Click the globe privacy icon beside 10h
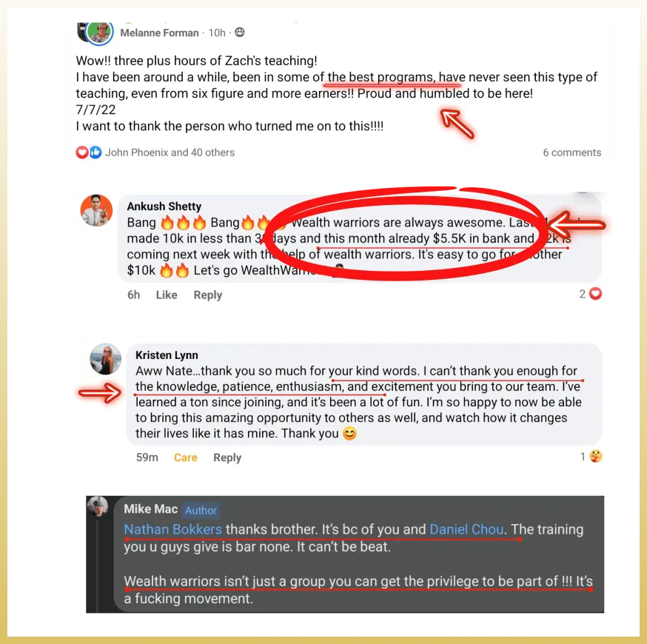 pos(239,32)
